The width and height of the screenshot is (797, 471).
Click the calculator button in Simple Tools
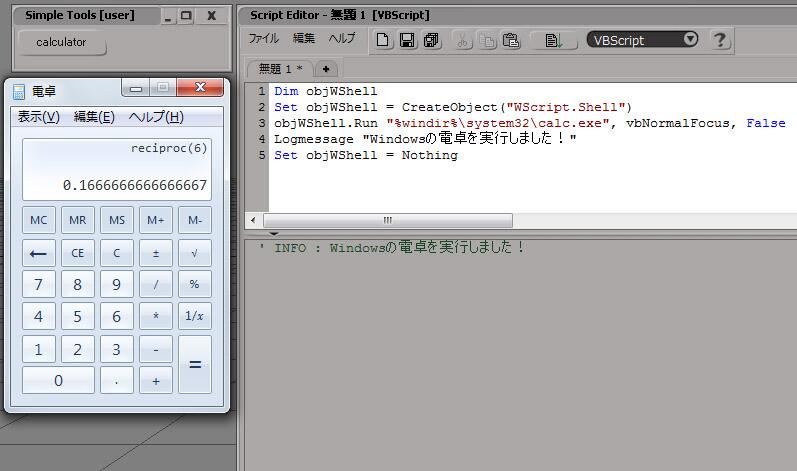[x=62, y=42]
